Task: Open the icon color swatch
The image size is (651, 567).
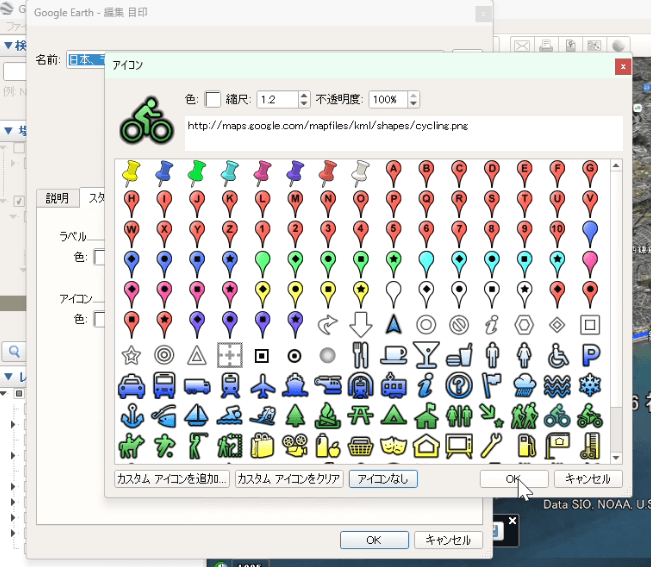Action: (x=213, y=99)
